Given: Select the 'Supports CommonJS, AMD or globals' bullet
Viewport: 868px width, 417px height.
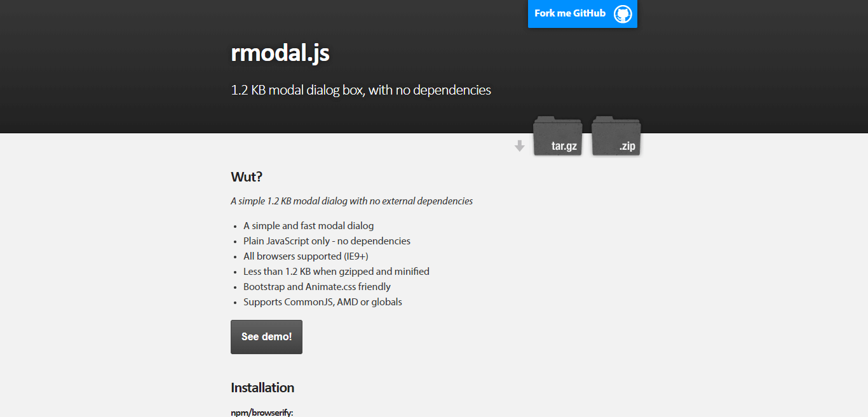Looking at the screenshot, I should (x=323, y=301).
